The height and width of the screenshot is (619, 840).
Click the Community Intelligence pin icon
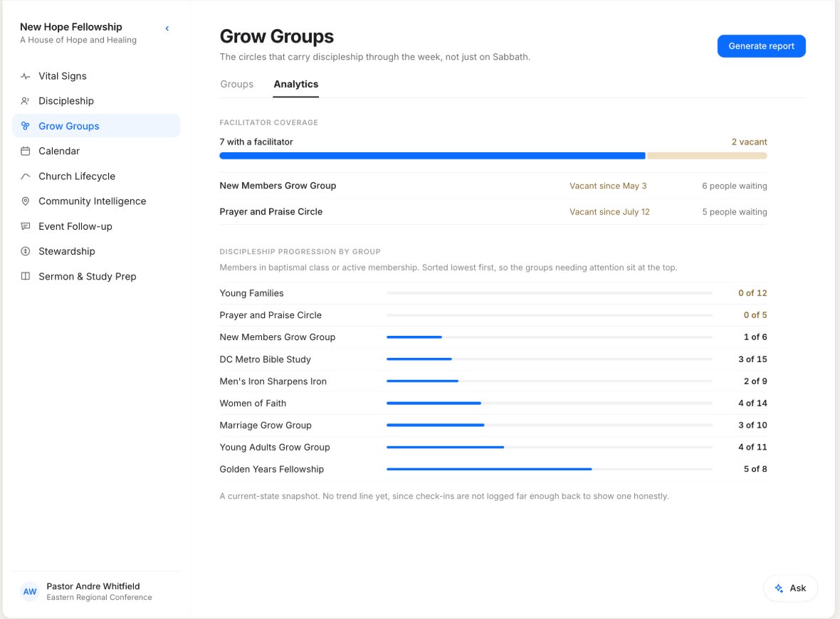[25, 201]
